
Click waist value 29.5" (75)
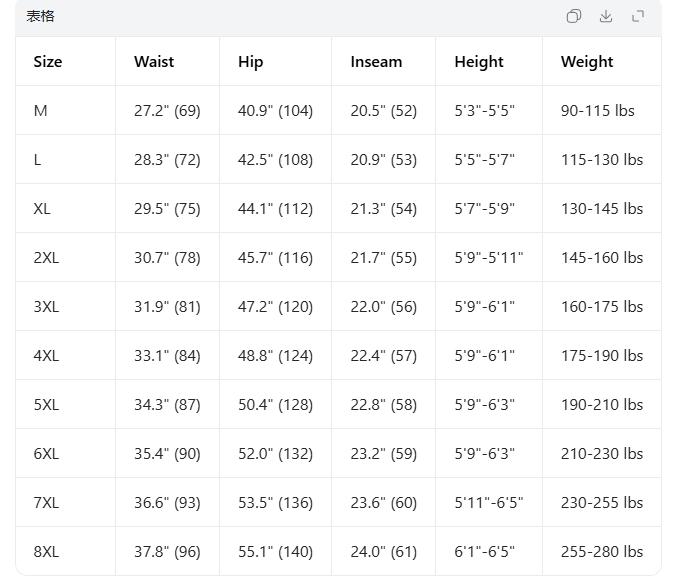tap(167, 209)
